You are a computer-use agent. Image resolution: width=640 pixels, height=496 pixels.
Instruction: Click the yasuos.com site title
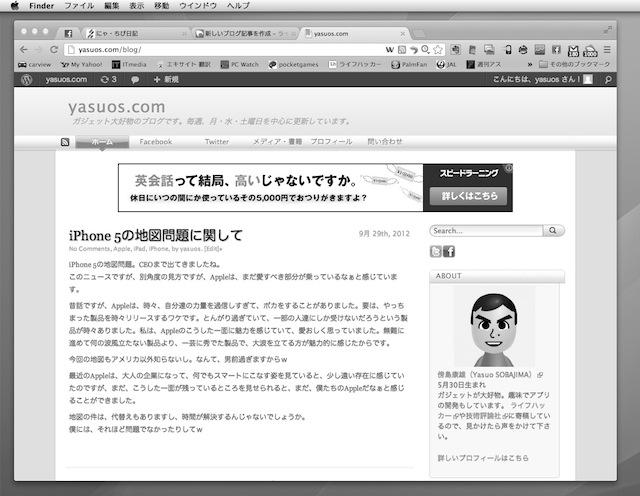point(117,107)
